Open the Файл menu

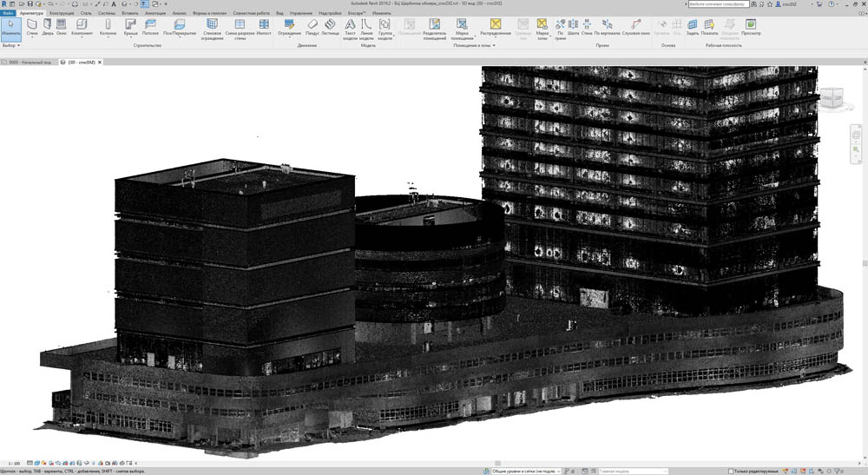click(x=8, y=13)
